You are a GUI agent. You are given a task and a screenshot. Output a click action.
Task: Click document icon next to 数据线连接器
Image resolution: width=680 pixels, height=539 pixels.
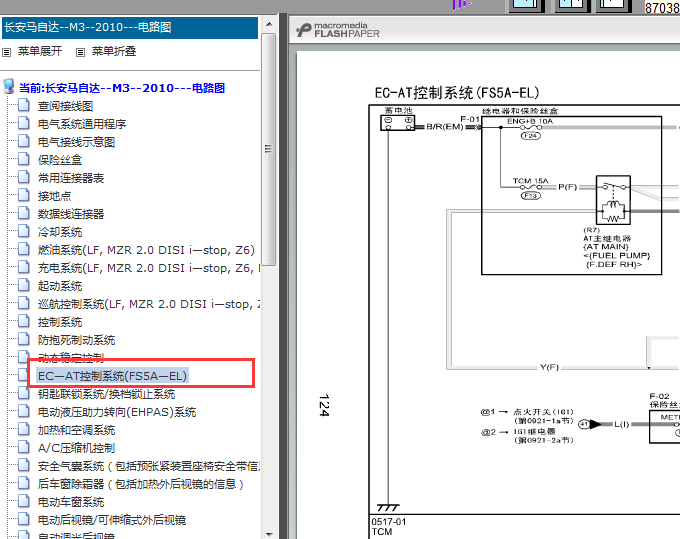(x=24, y=213)
